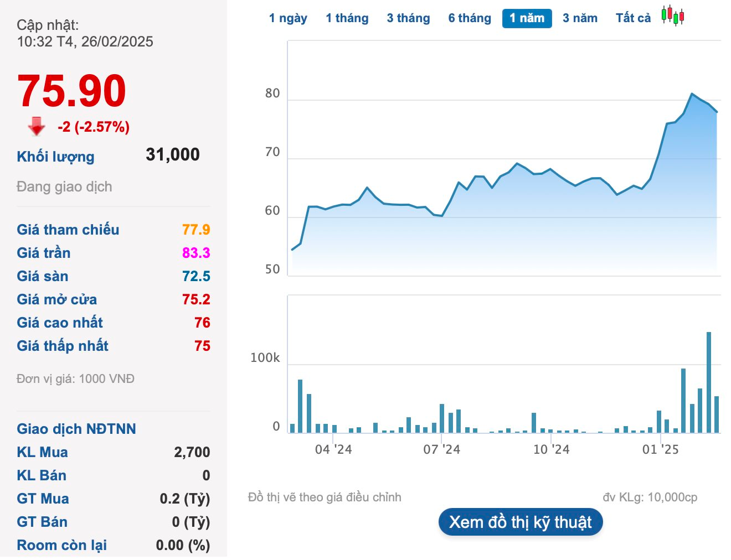Image resolution: width=731 pixels, height=560 pixels.
Task: Switch chart to 1 ngày range
Action: click(x=288, y=18)
